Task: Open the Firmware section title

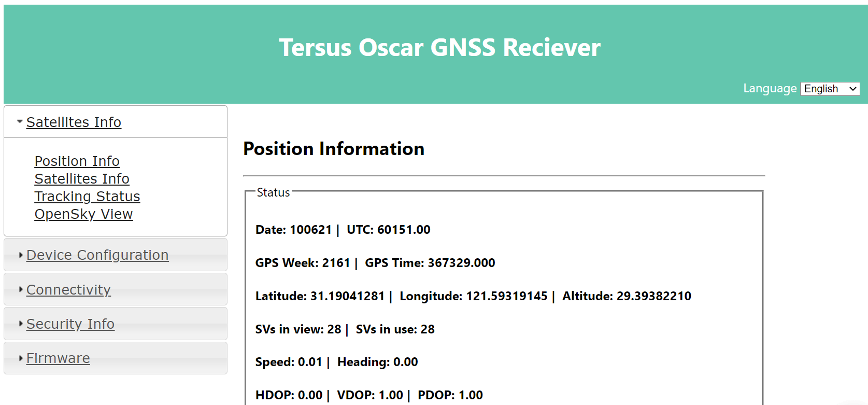Action: pos(58,358)
